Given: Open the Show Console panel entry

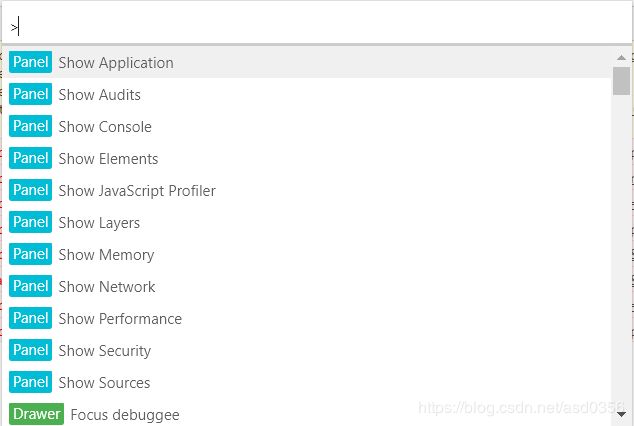Looking at the screenshot, I should point(307,126).
